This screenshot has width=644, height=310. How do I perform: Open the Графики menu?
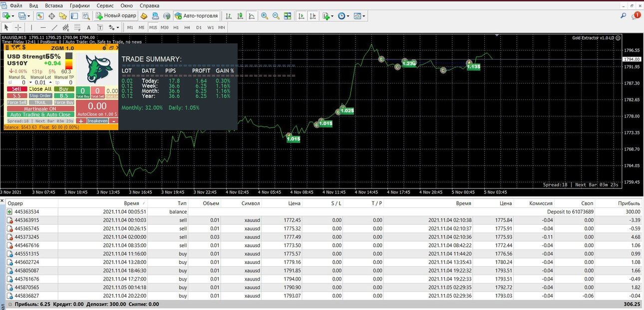tap(80, 5)
